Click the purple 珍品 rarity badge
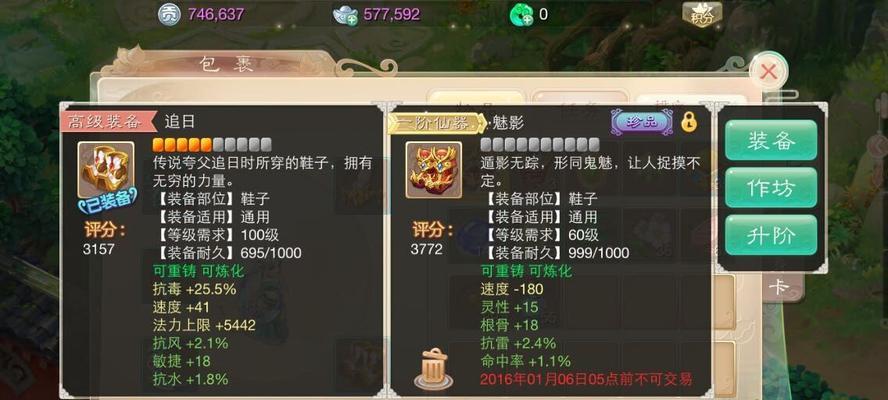888x400 pixels. point(642,121)
